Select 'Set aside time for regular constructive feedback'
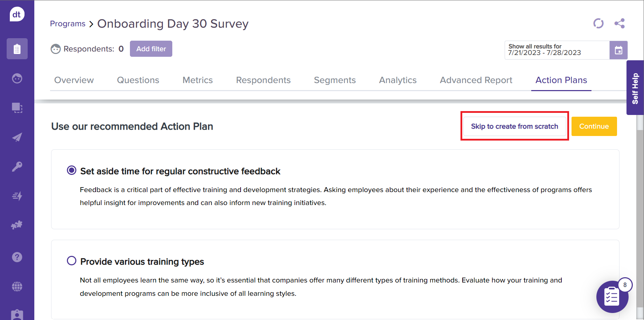This screenshot has width=644, height=320. click(x=71, y=170)
